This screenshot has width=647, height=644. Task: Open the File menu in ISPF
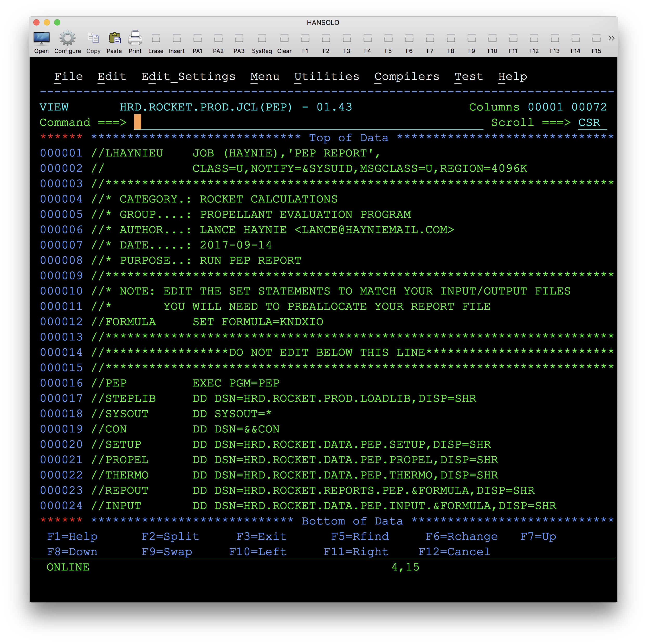coord(68,77)
